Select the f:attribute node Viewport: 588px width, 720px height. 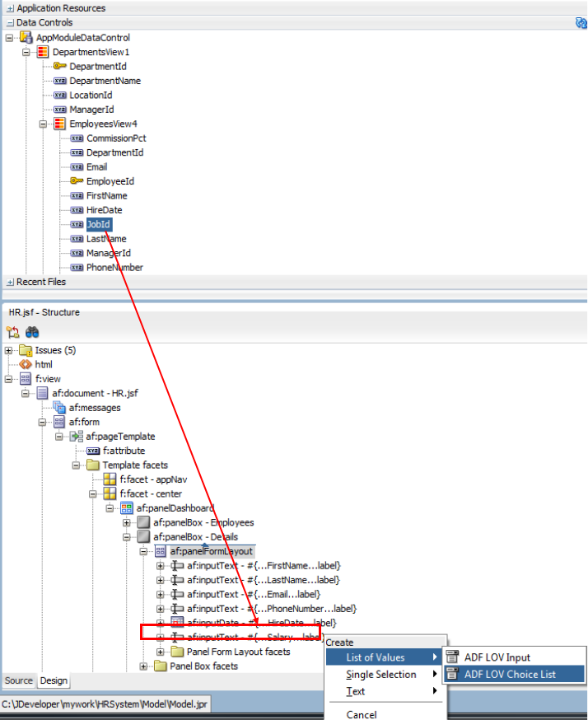[124, 451]
